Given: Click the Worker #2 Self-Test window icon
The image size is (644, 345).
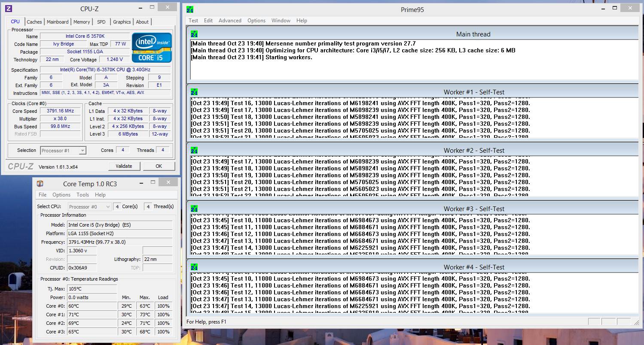Looking at the screenshot, I should pos(194,150).
